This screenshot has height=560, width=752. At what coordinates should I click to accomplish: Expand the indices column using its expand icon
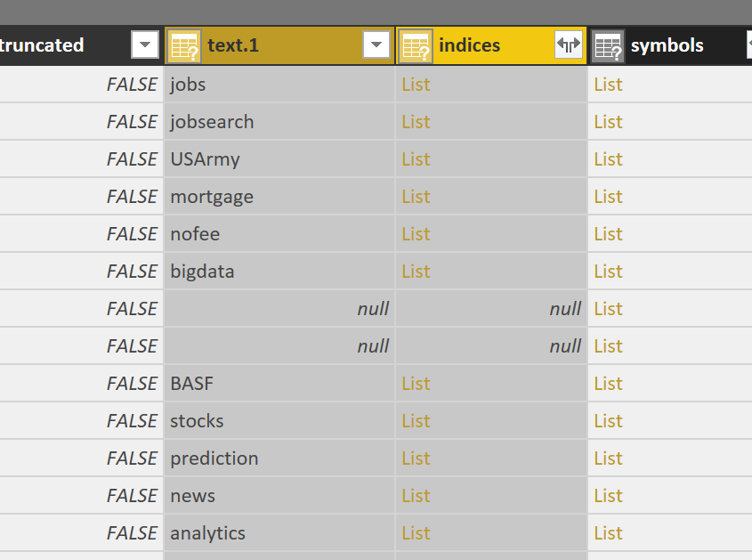point(569,45)
